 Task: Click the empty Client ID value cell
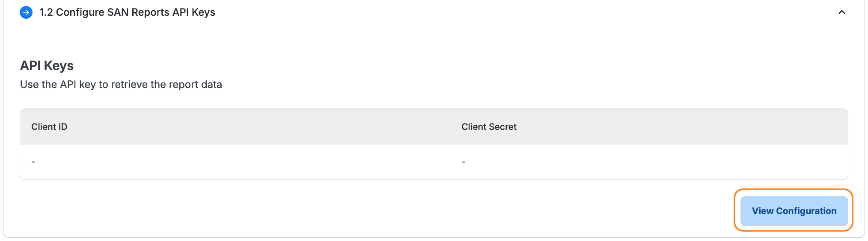(171, 162)
